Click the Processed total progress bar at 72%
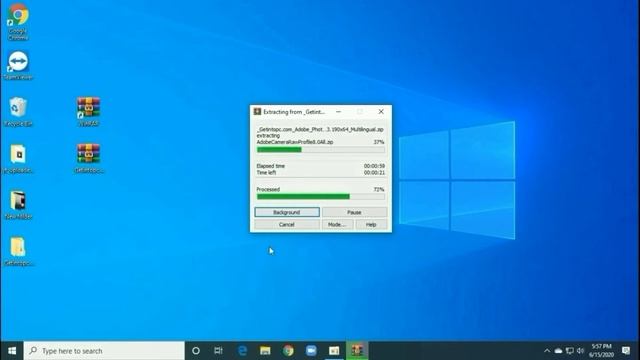Screen dimensions: 640x360 coord(320,197)
